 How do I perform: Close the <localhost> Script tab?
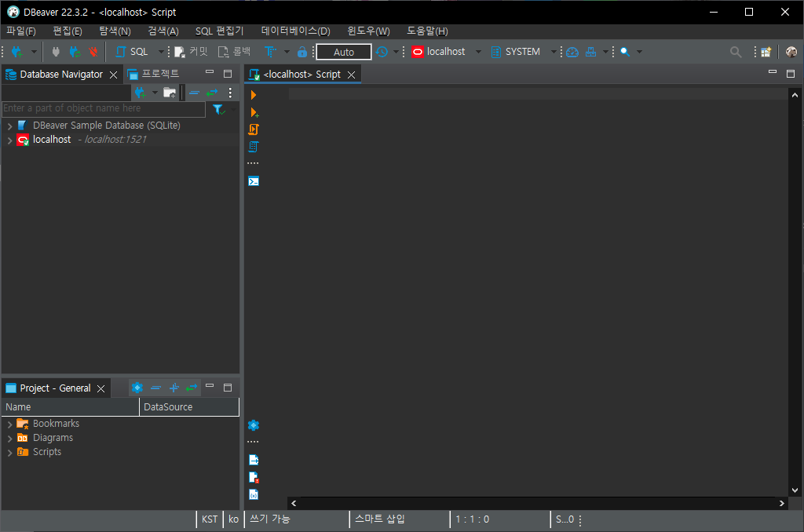pyautogui.click(x=351, y=75)
